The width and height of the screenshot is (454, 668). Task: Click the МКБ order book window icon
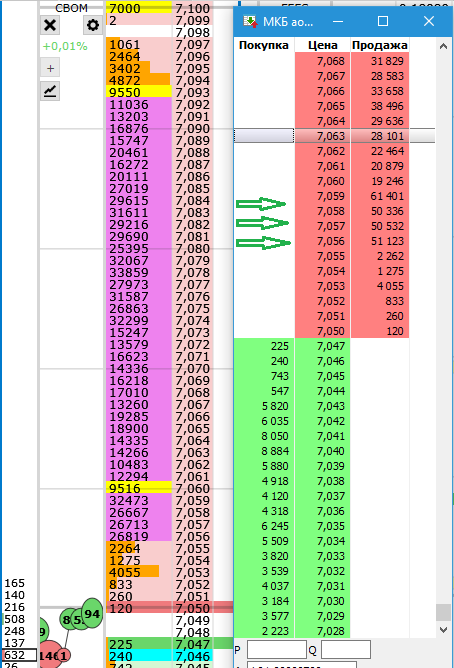tap(250, 21)
